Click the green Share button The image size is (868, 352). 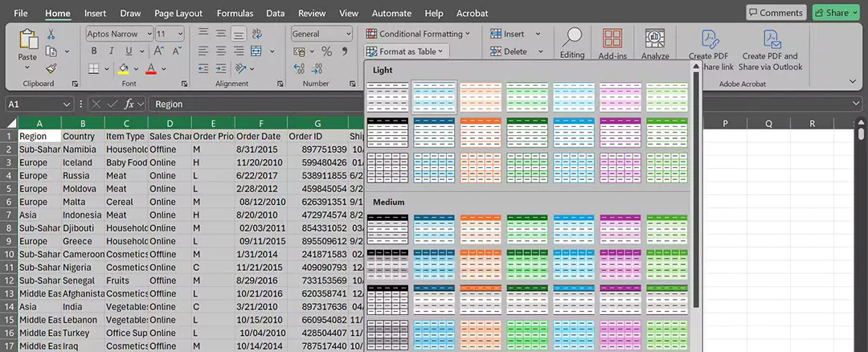click(835, 13)
